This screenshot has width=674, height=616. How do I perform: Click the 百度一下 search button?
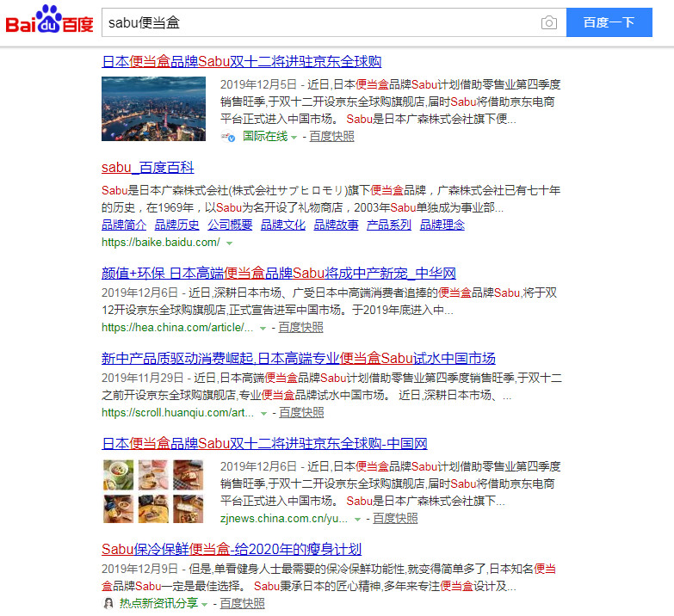click(x=609, y=22)
